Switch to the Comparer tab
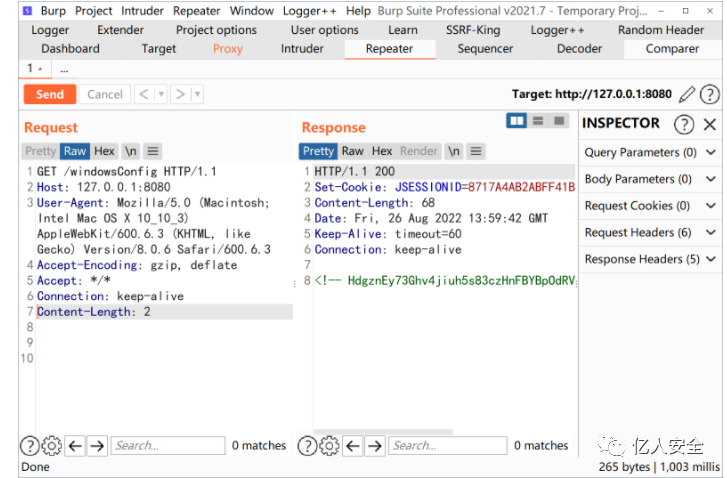 [672, 49]
